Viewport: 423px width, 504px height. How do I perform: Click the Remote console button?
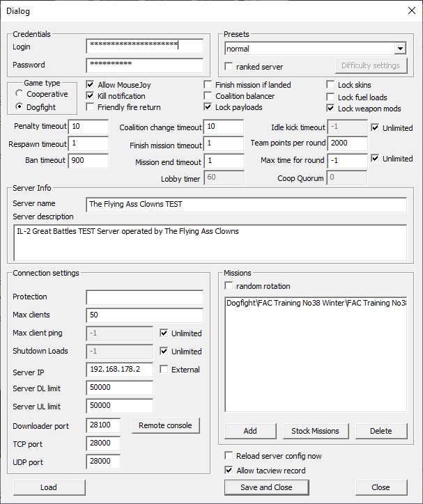165,425
